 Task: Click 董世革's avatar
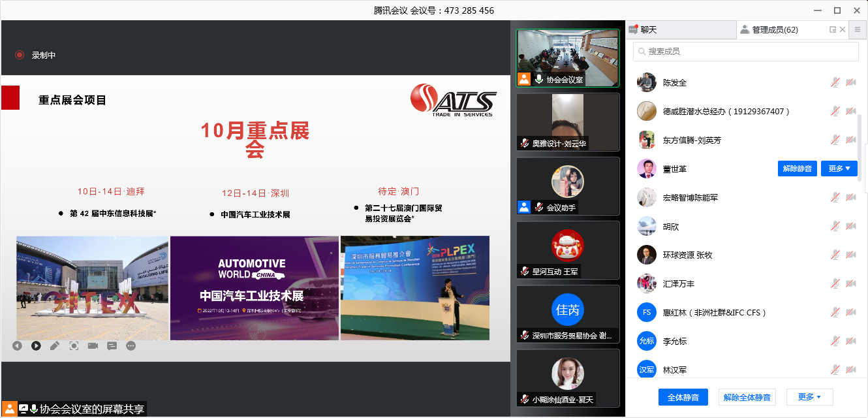(646, 169)
